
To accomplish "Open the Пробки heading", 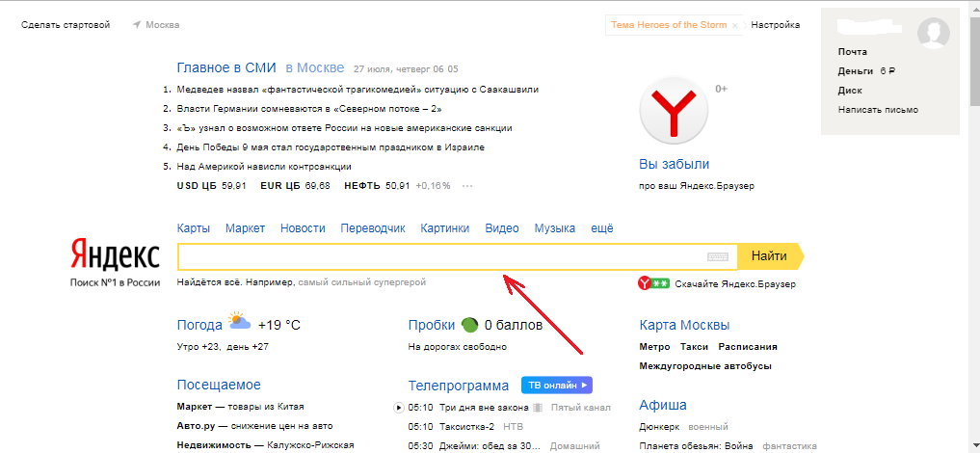I will coord(432,325).
